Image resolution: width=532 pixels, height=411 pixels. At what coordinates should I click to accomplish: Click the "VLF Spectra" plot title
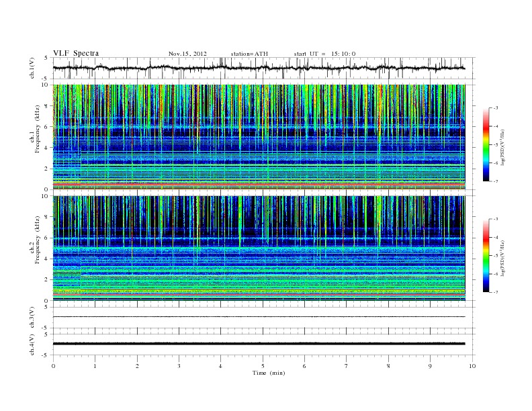pos(76,53)
